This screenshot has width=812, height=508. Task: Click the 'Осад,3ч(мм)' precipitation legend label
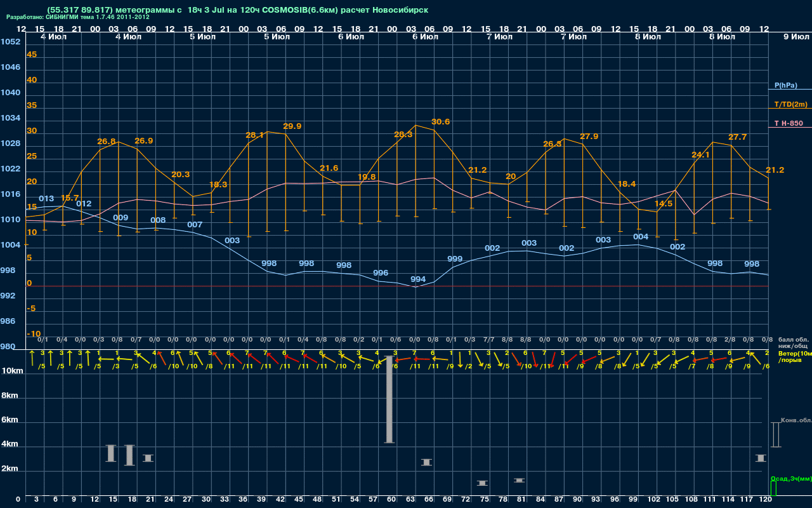click(x=790, y=478)
